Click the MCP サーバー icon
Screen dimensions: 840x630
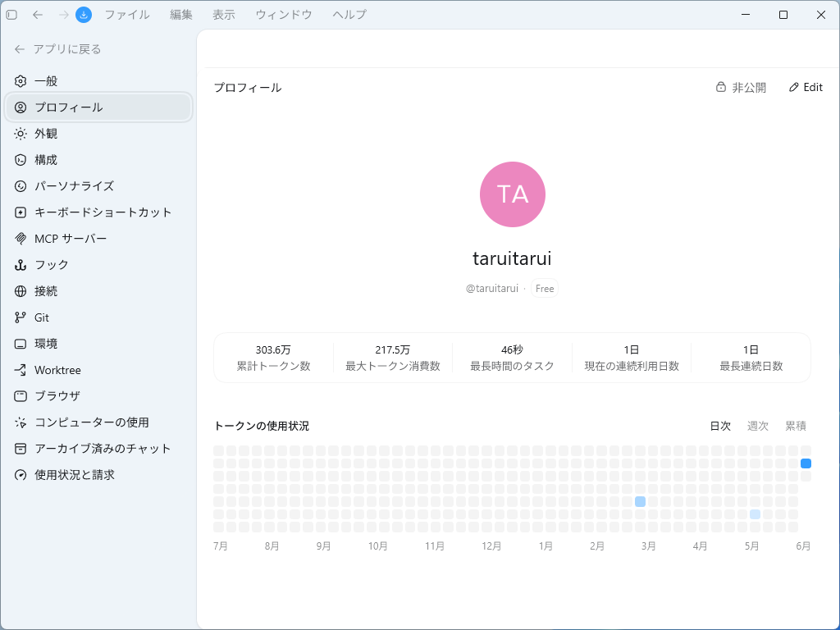(x=21, y=239)
